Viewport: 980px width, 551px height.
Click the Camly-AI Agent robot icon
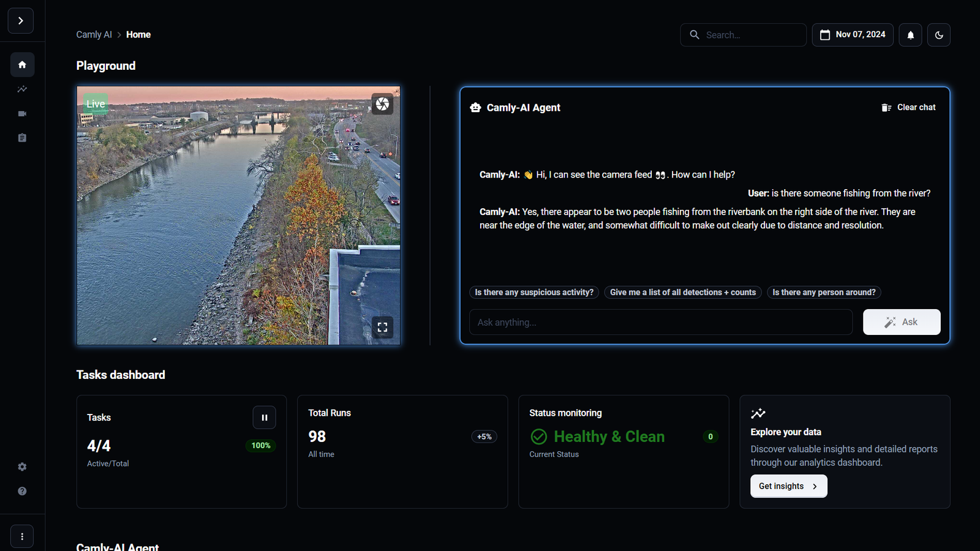[475, 108]
